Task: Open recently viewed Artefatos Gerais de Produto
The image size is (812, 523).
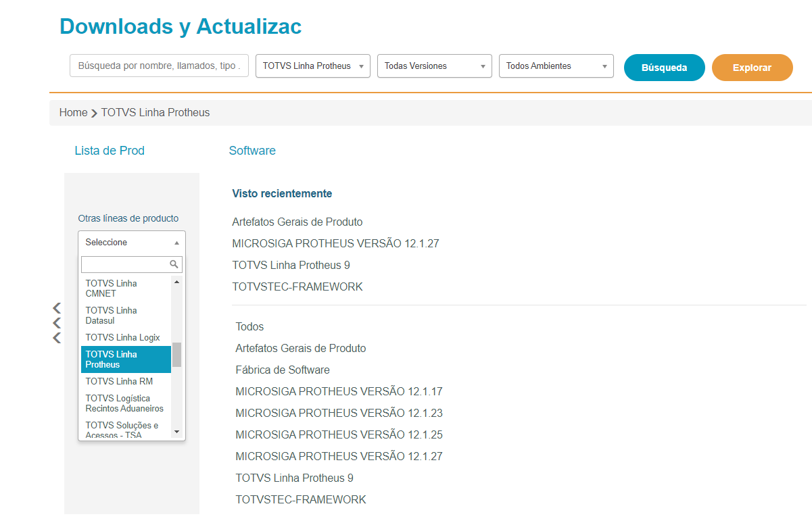Action: coord(297,222)
